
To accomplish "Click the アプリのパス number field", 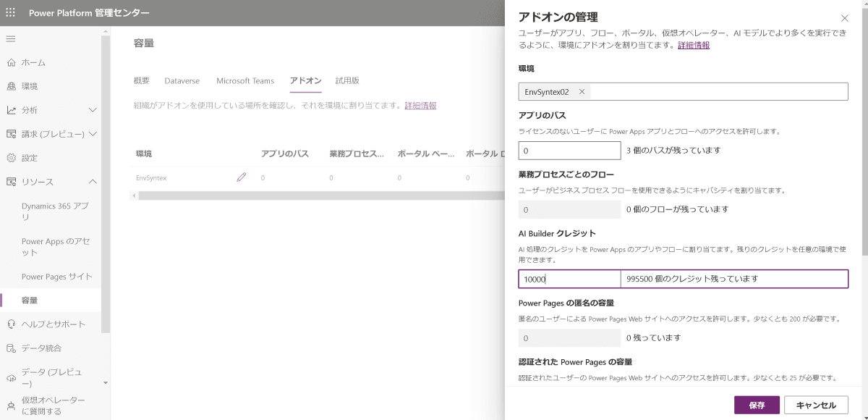I will (569, 151).
